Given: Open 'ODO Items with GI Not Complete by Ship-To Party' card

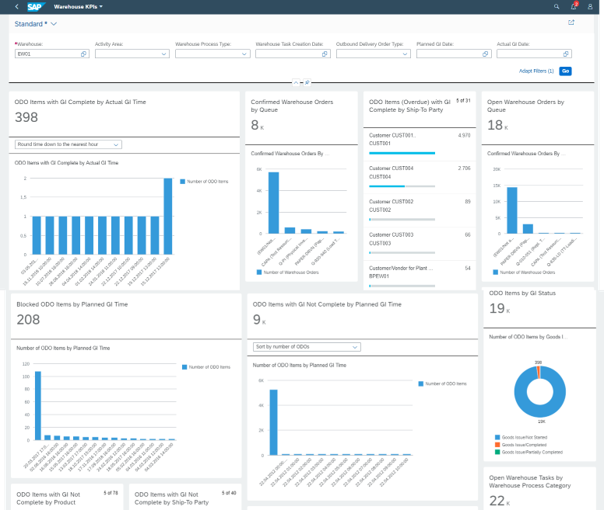Looking at the screenshot, I should point(185,497).
